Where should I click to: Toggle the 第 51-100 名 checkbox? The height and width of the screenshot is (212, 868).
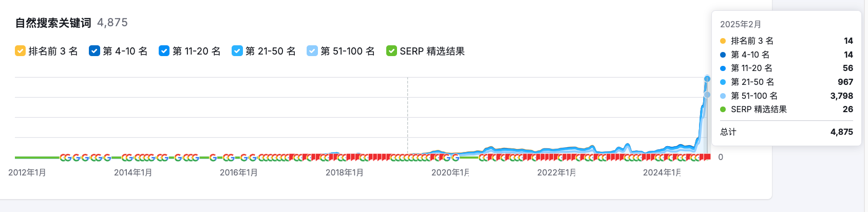tap(312, 51)
